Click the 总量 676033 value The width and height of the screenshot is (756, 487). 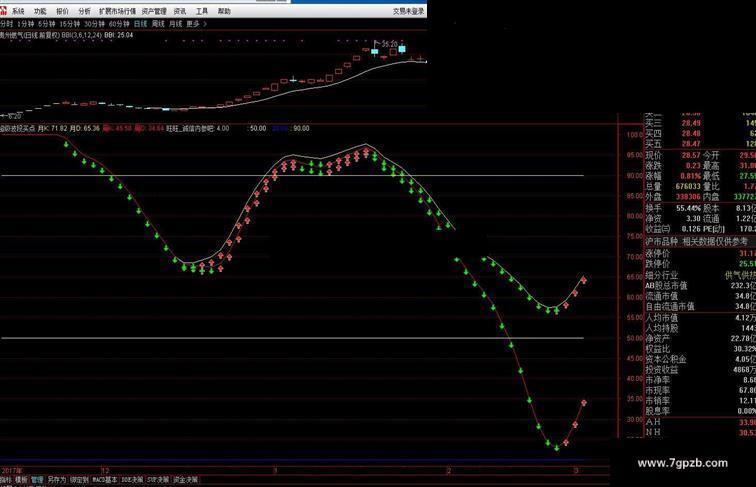tap(688, 186)
